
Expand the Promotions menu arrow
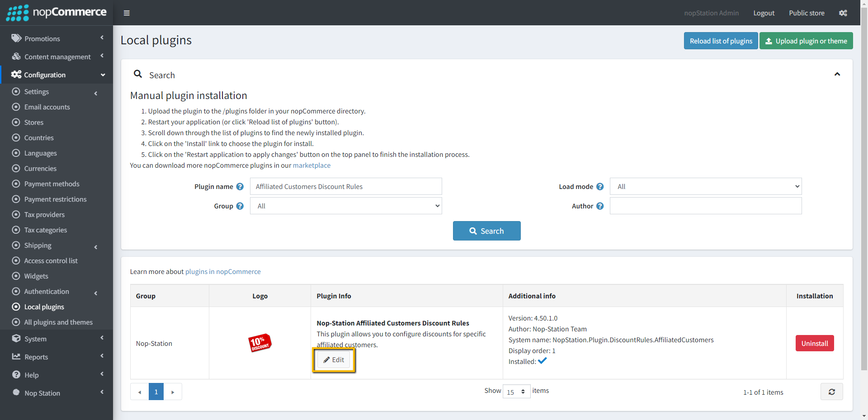[102, 38]
